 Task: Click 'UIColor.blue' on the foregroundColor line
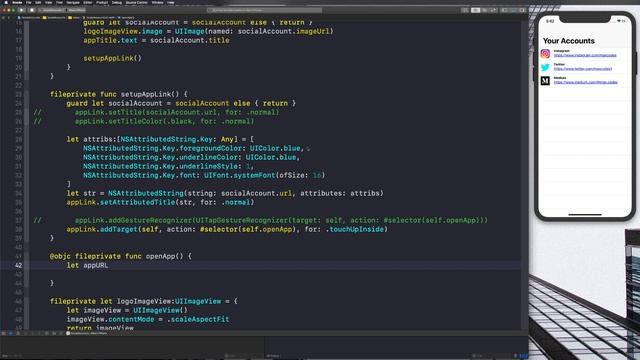point(275,148)
